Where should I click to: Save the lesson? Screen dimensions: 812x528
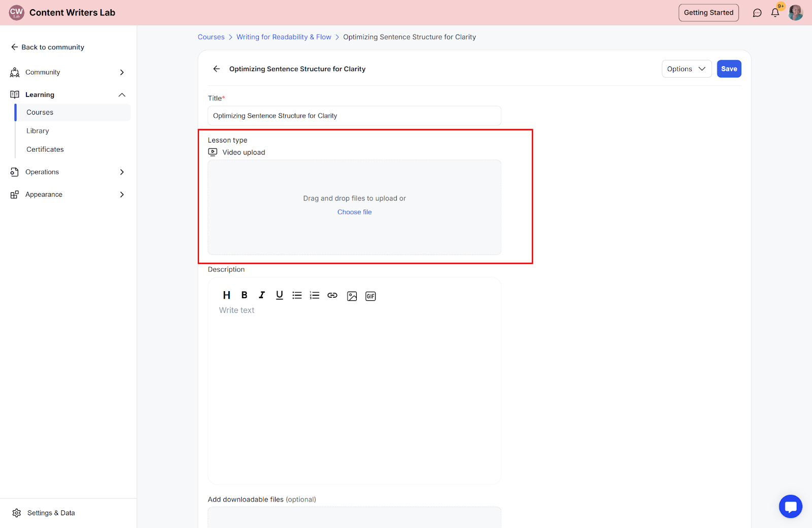[x=729, y=69]
